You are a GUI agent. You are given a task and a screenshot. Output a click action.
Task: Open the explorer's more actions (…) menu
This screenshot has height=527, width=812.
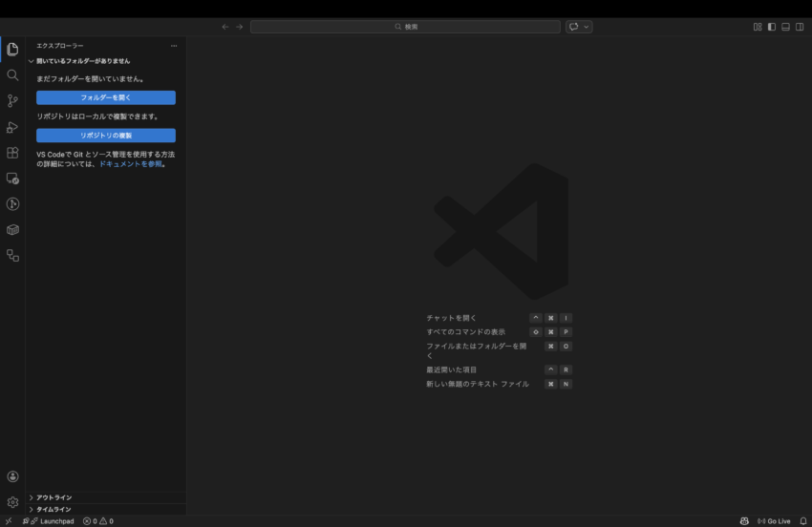coord(174,46)
